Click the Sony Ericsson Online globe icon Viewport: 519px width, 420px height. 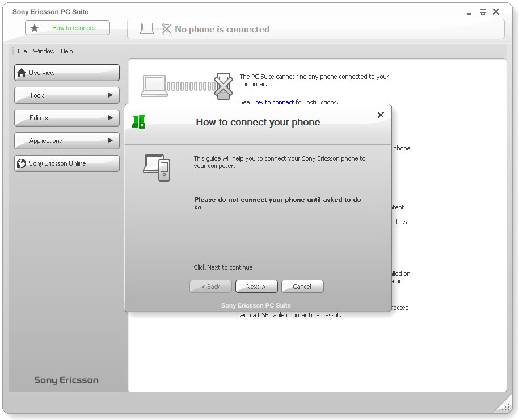[x=21, y=163]
